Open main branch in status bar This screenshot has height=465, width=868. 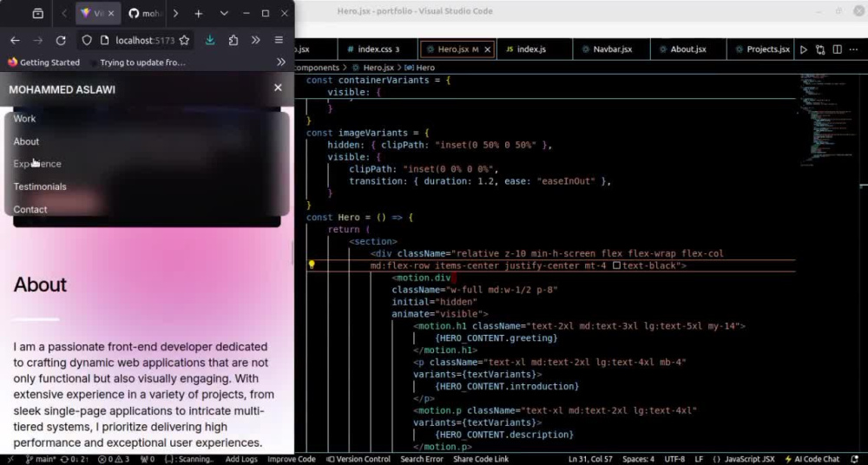pyautogui.click(x=41, y=459)
